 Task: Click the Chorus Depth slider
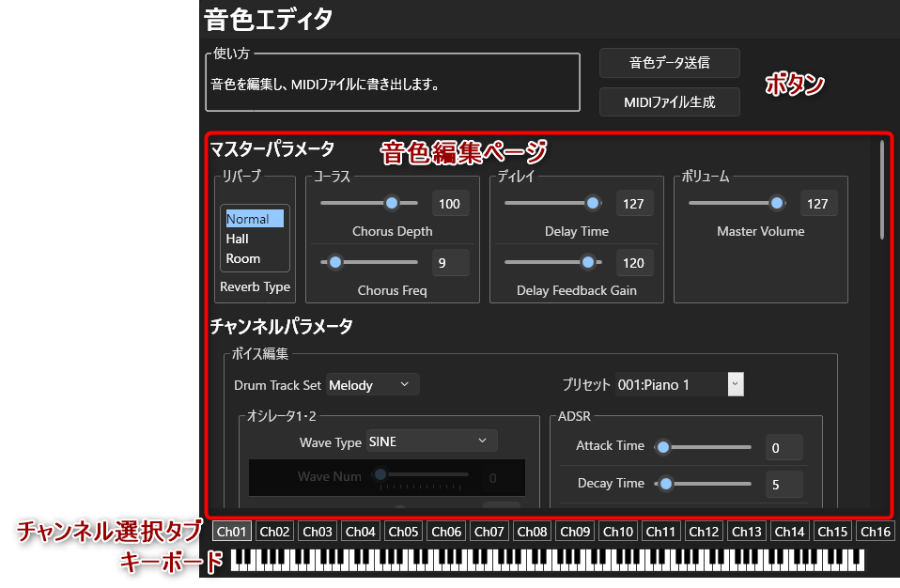369,203
